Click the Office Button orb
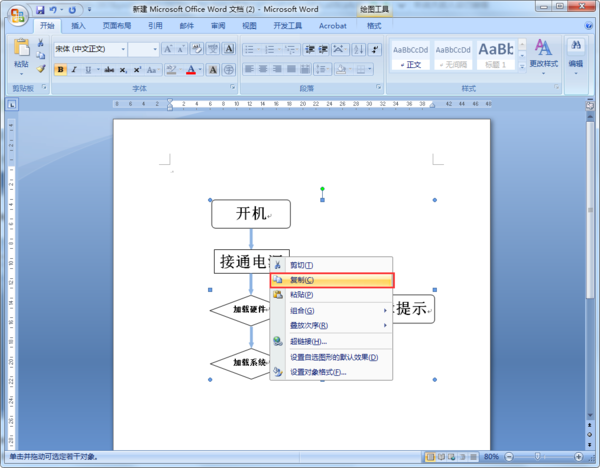The width and height of the screenshot is (600, 468). click(18, 15)
